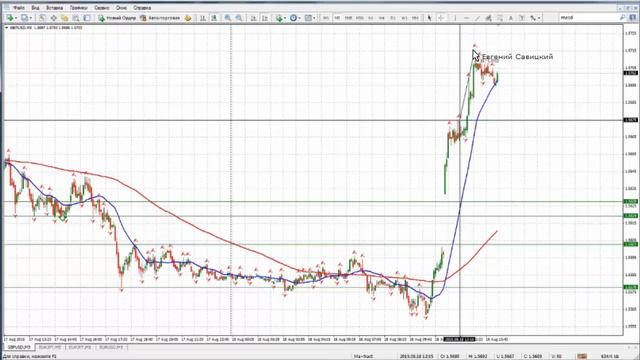Select the Horizontal Line drawing tool
The image size is (640, 360).
pos(466,18)
